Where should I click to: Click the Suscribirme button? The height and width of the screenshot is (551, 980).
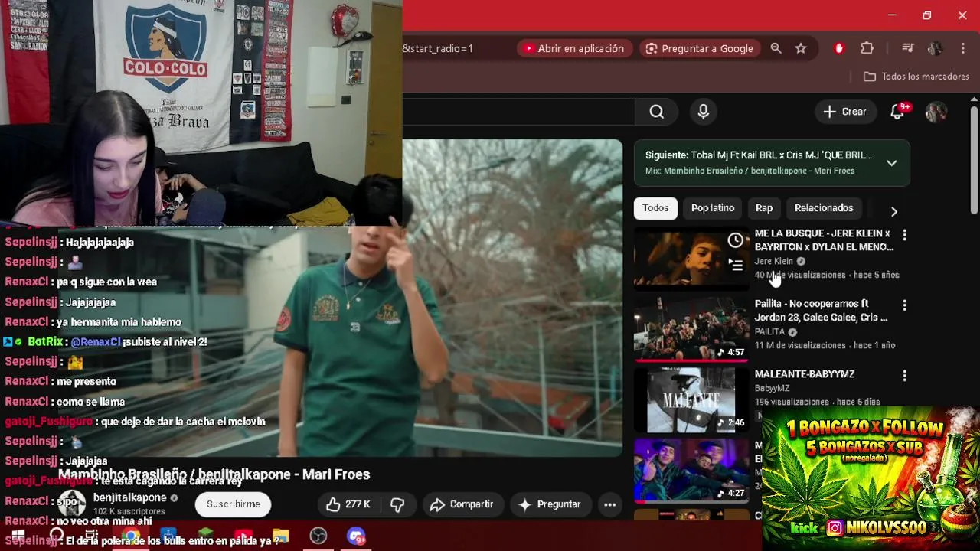tap(234, 504)
